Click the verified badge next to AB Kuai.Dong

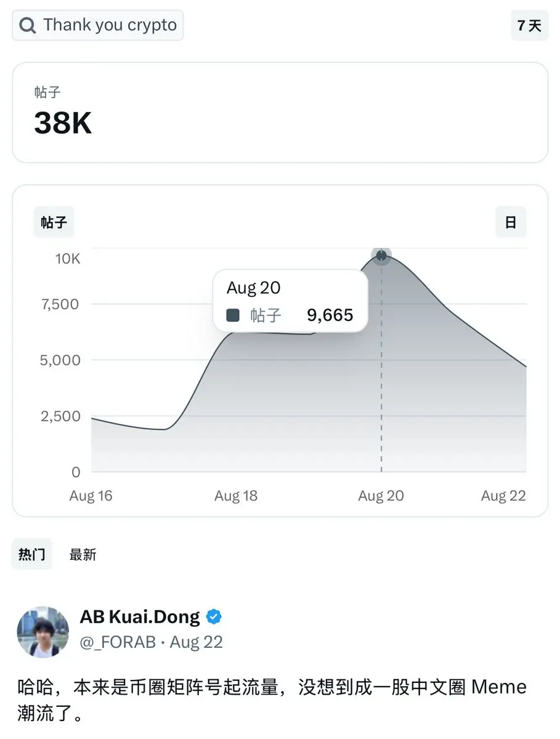click(214, 616)
